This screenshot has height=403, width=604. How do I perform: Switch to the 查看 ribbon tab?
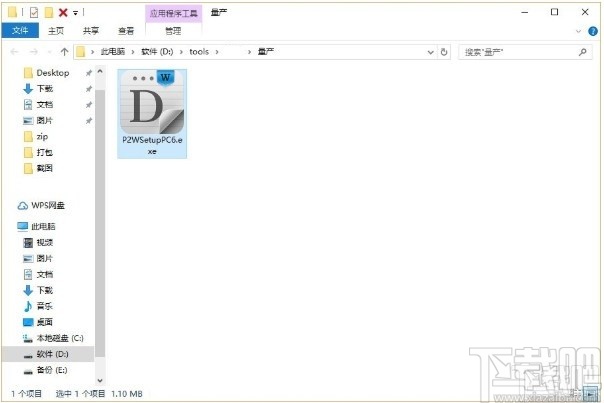click(x=126, y=31)
